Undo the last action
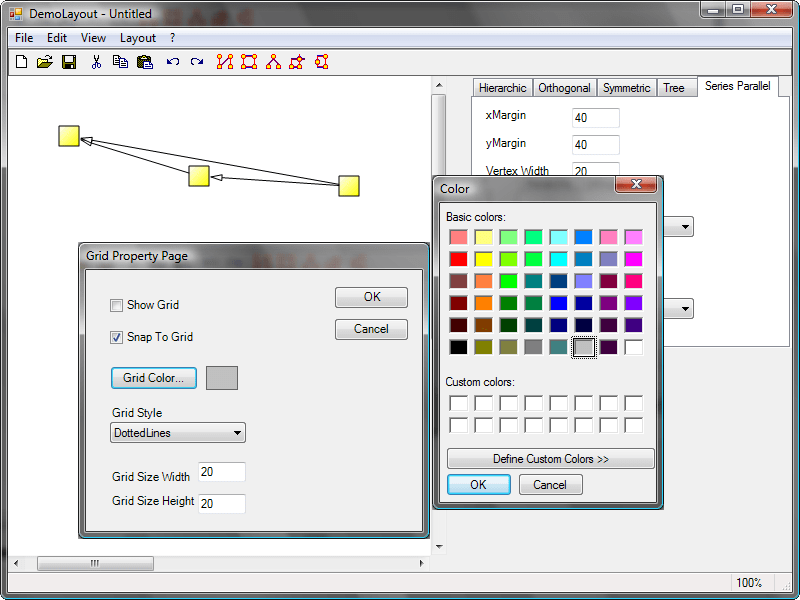 pos(172,62)
